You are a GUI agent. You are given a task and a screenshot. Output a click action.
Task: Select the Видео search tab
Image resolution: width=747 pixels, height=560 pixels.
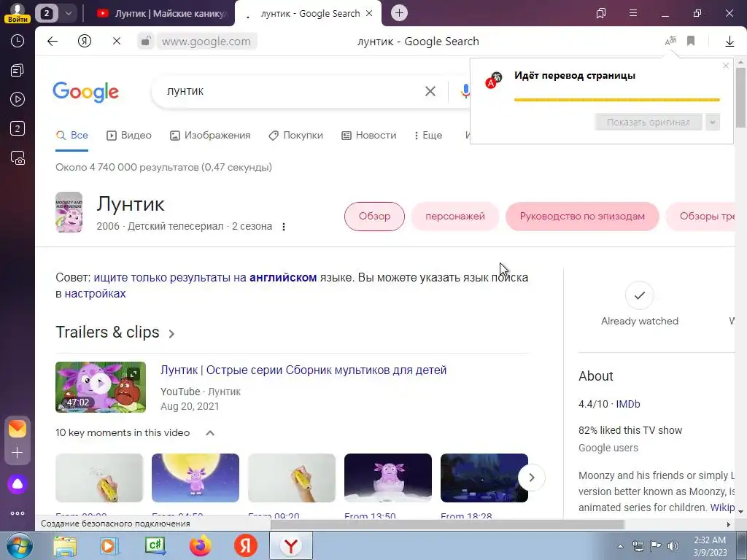click(x=128, y=135)
